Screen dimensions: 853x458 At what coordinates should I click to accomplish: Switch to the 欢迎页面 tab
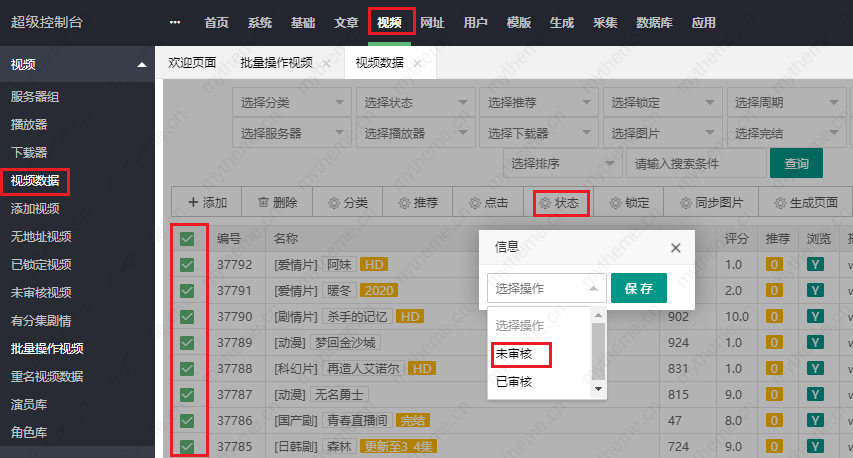[192, 63]
